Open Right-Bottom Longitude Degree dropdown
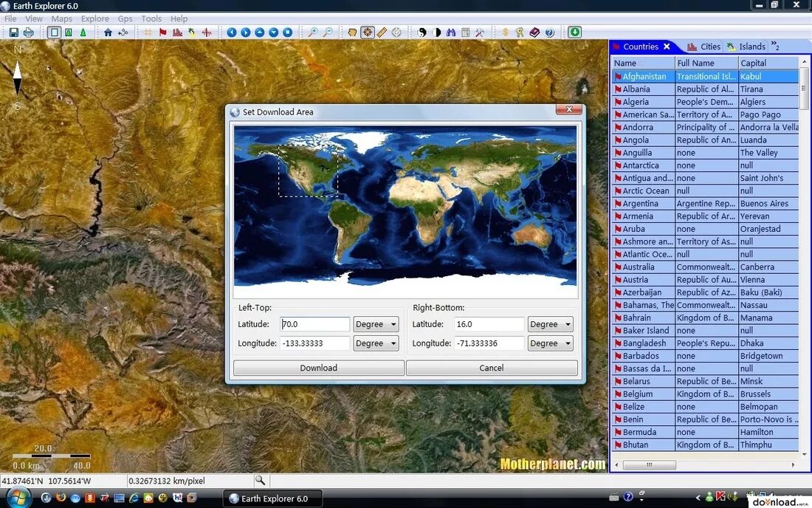812x508 pixels. (551, 343)
